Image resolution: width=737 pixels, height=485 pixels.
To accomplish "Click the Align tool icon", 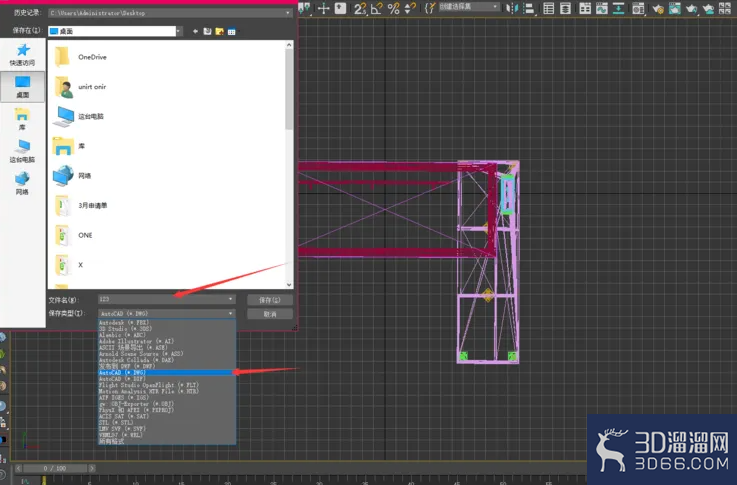I will 529,8.
